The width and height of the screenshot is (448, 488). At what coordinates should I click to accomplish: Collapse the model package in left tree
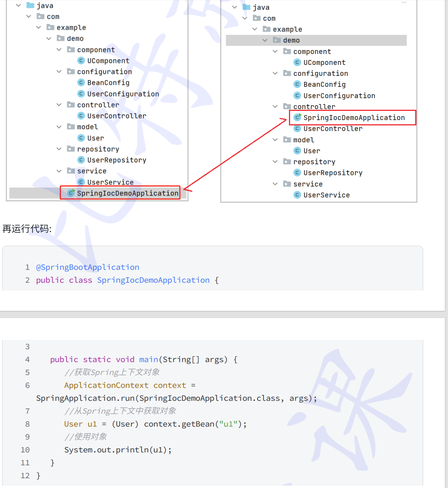[x=59, y=127]
